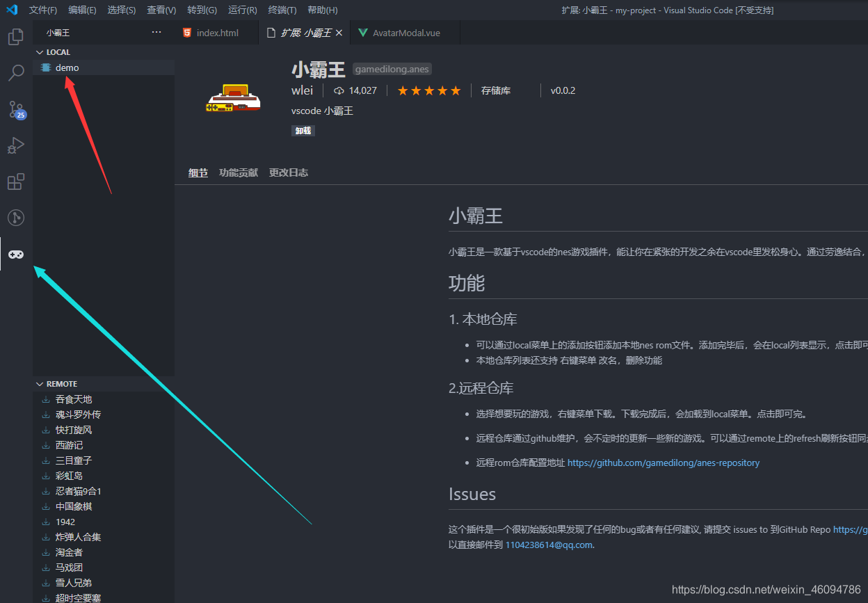Click download icon next to 三目童子

click(x=46, y=460)
